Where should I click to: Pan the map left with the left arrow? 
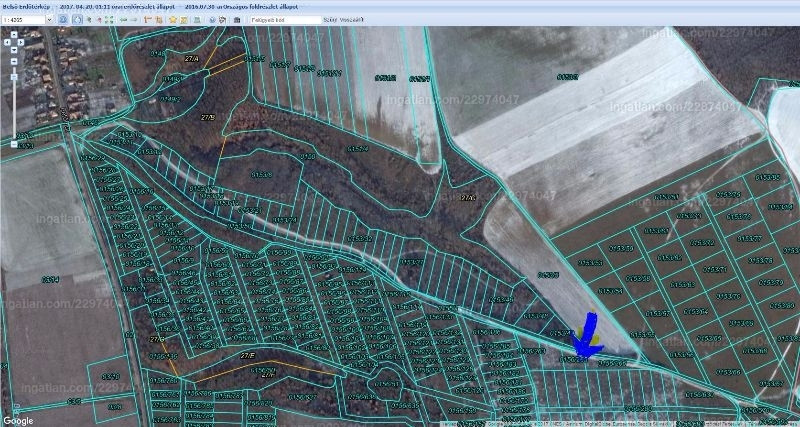coord(7,42)
